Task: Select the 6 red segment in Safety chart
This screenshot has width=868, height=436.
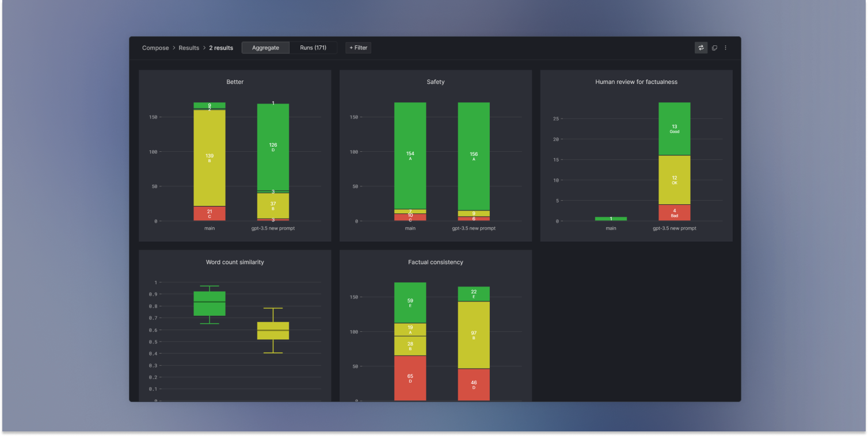Action: pyautogui.click(x=474, y=219)
